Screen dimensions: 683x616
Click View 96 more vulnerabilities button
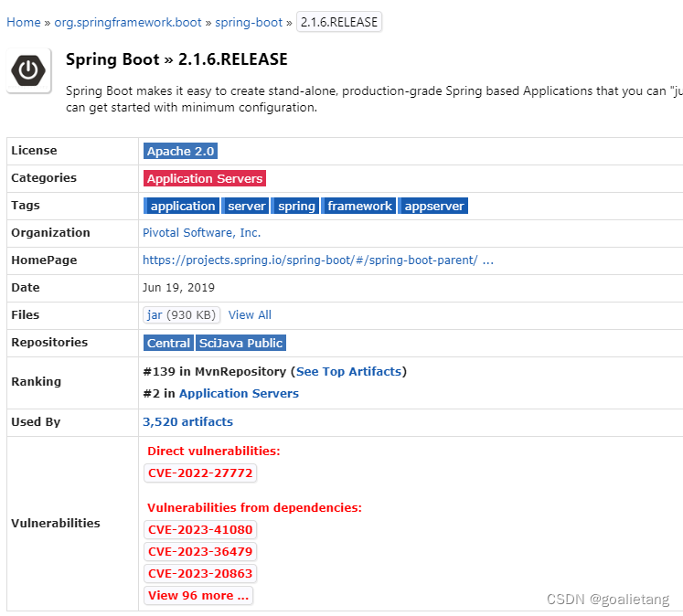tap(198, 595)
